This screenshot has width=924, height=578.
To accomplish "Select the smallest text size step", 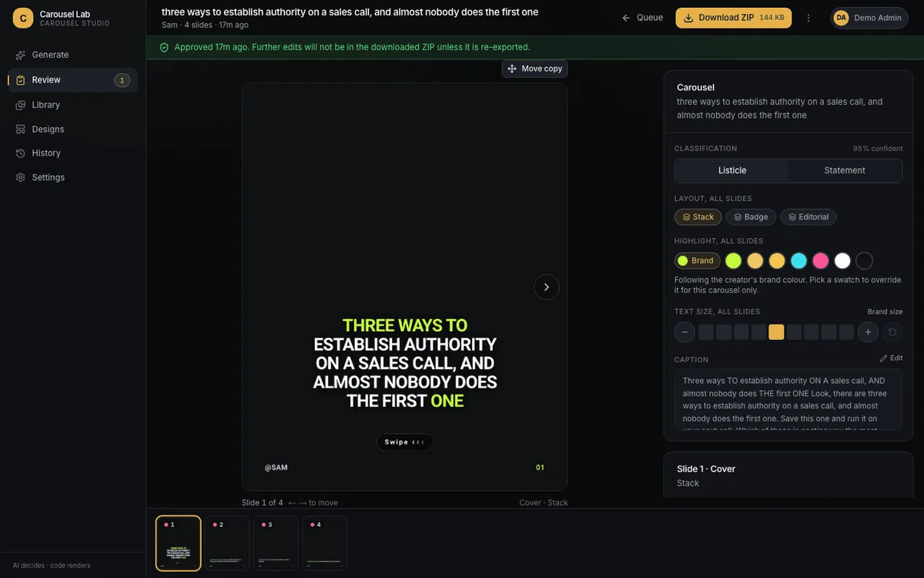I will (706, 332).
